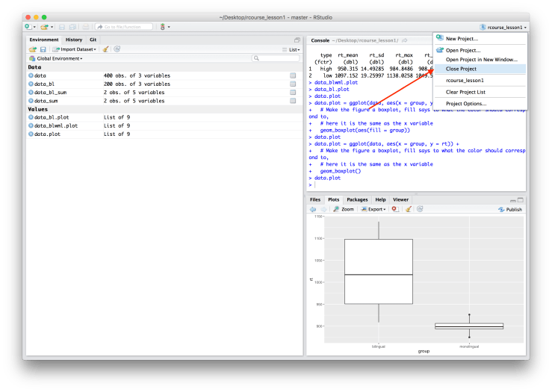Minimize the Plots pane
Image resolution: width=552 pixels, height=392 pixels.
coord(513,200)
